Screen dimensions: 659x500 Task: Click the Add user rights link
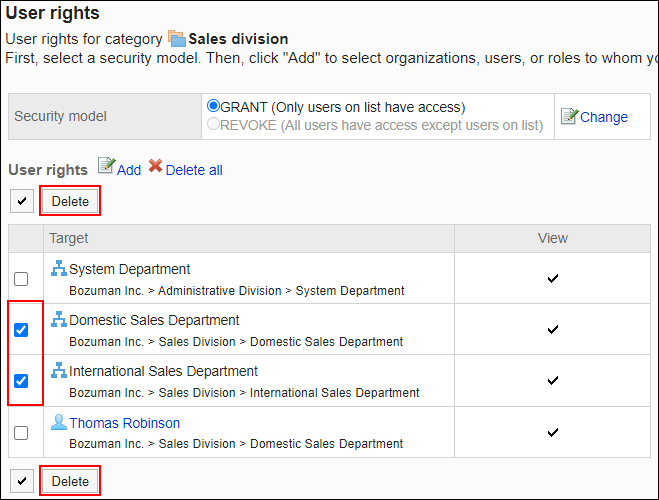pyautogui.click(x=129, y=170)
